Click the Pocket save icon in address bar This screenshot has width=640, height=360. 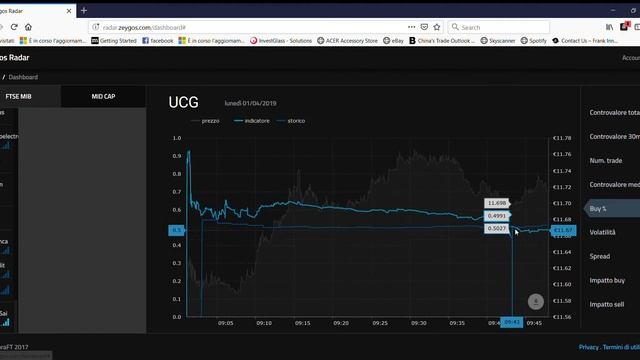[424, 27]
